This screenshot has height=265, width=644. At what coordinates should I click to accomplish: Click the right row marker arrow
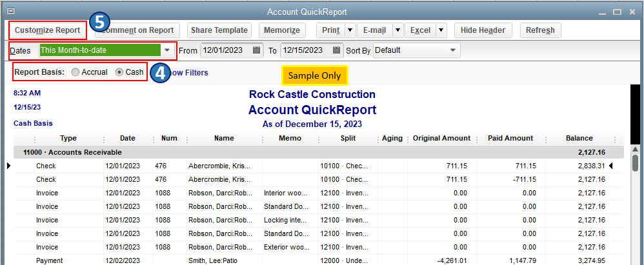pos(612,166)
